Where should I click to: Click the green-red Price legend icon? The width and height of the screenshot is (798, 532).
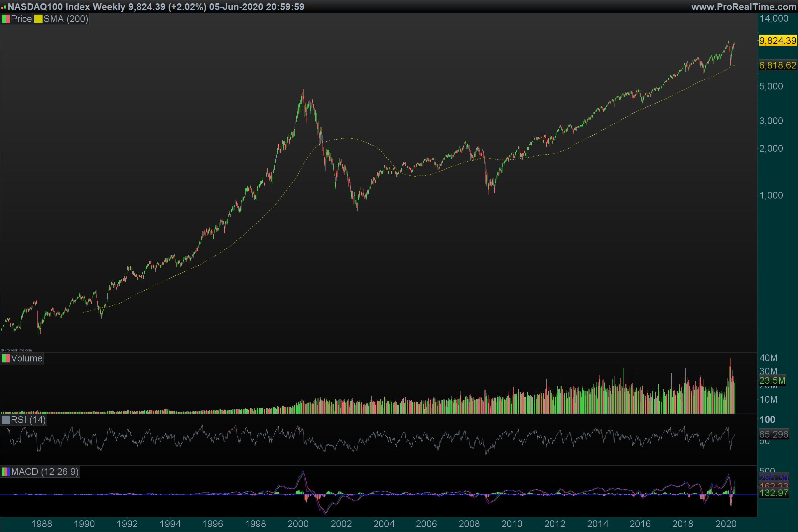tap(6, 19)
